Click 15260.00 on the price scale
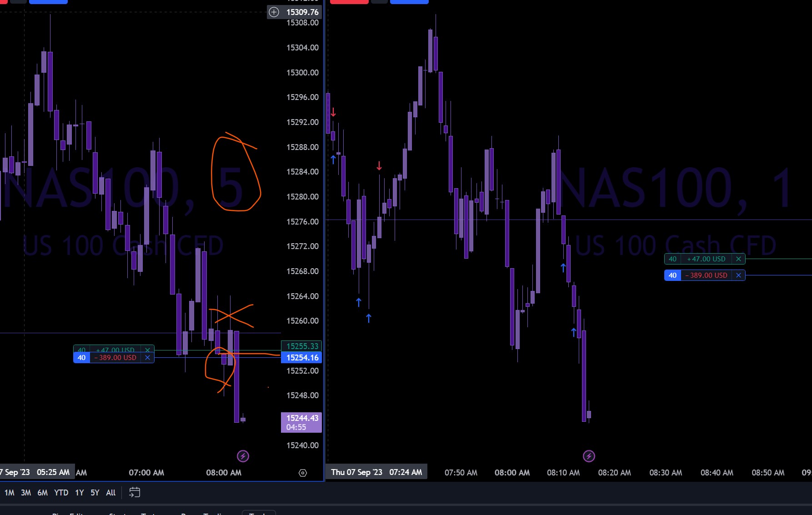The height and width of the screenshot is (515, 812). coord(302,321)
